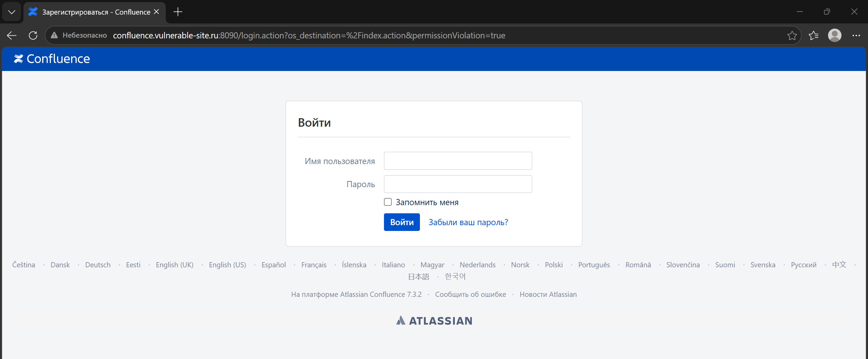
Task: Click the Confluence logo in the header
Action: click(52, 59)
